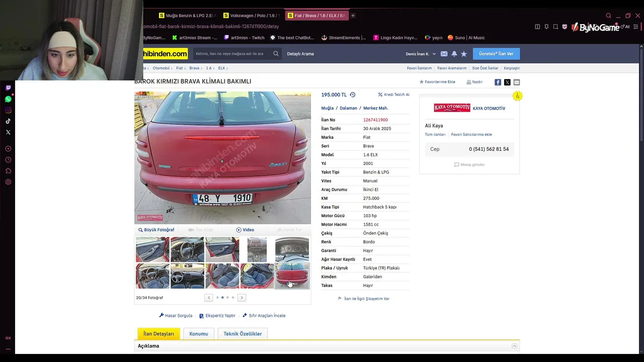The height and width of the screenshot is (362, 644).
Task: Click Ekspertiz Yaptır link
Action: point(217,316)
